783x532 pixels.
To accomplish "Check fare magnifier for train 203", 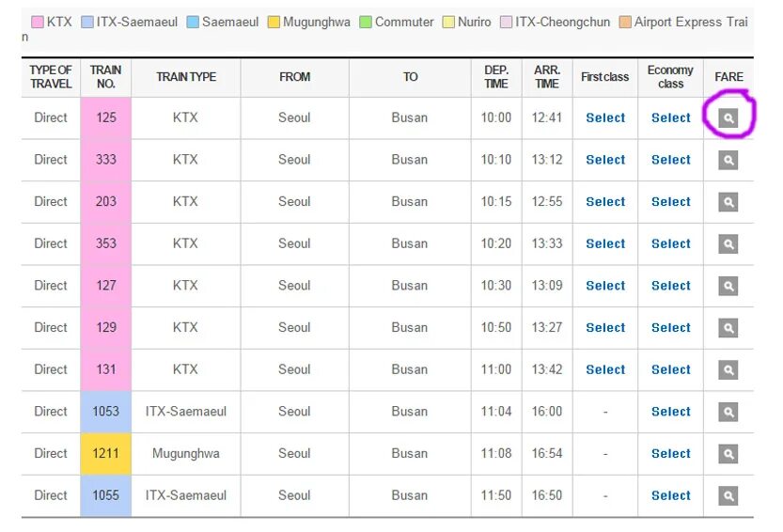I will pos(728,202).
